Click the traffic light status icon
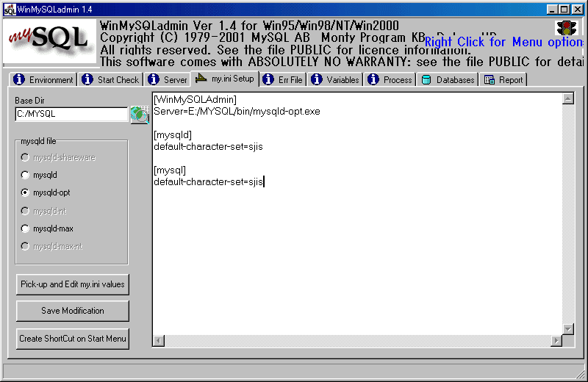The height and width of the screenshot is (382, 588). coord(566,28)
